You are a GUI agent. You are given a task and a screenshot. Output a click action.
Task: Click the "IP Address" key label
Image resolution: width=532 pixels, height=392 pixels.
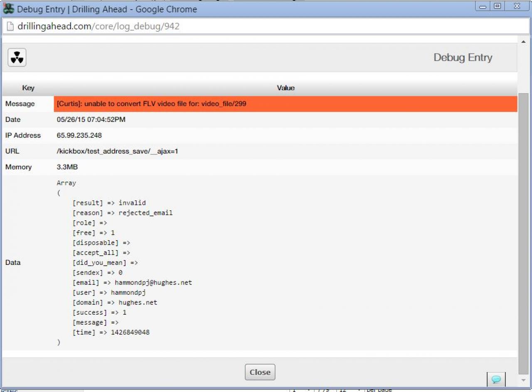pyautogui.click(x=23, y=136)
